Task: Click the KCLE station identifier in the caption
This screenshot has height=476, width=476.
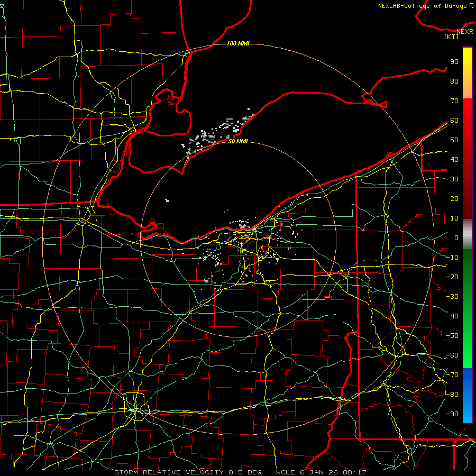Action: click(x=286, y=472)
